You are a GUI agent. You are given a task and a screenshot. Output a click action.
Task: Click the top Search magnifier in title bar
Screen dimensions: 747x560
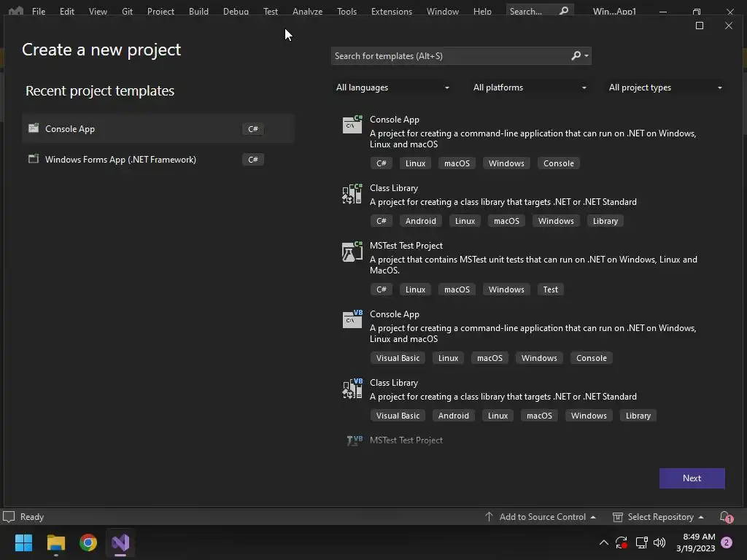[564, 10]
